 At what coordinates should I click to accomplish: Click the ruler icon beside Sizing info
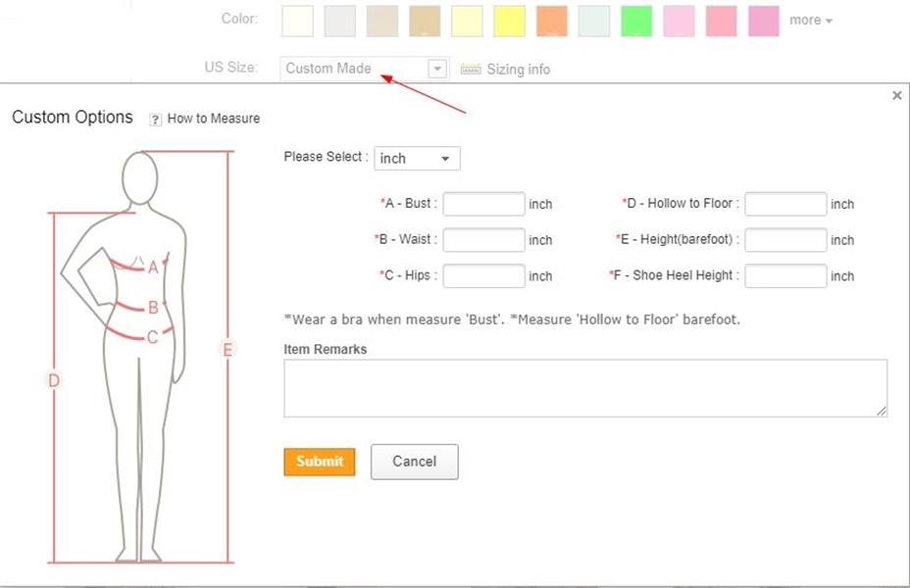pos(471,70)
